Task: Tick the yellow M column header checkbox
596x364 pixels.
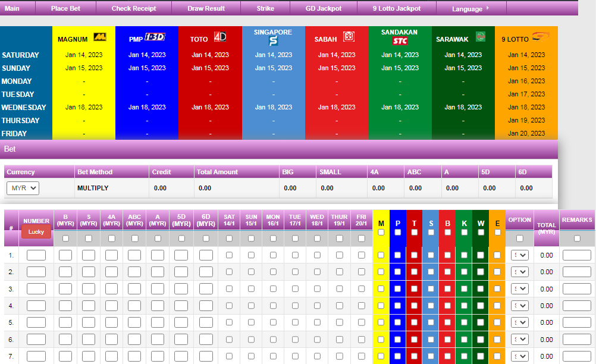Action: (381, 233)
